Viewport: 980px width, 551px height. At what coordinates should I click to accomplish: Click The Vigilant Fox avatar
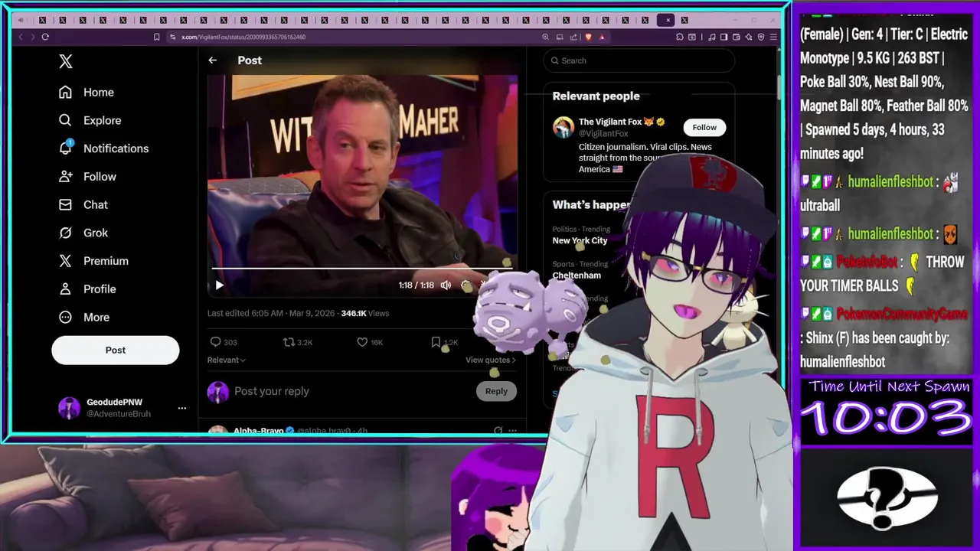pyautogui.click(x=563, y=127)
